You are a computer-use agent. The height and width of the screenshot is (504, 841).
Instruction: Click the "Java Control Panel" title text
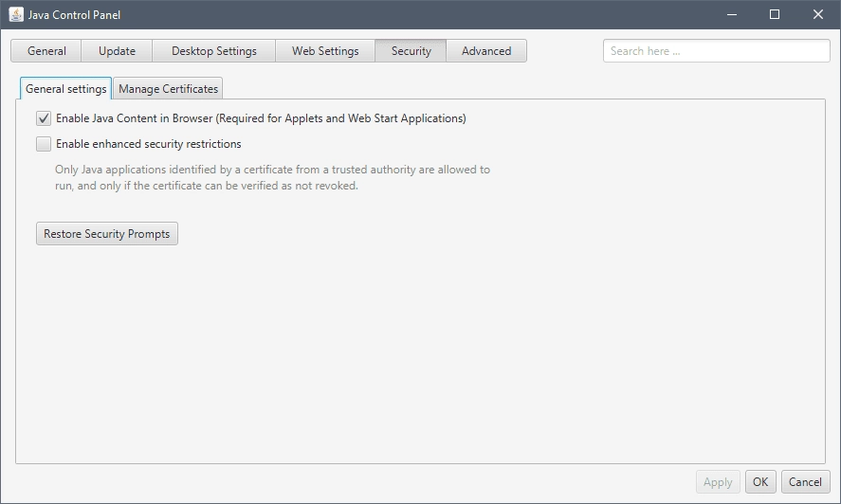[74, 15]
